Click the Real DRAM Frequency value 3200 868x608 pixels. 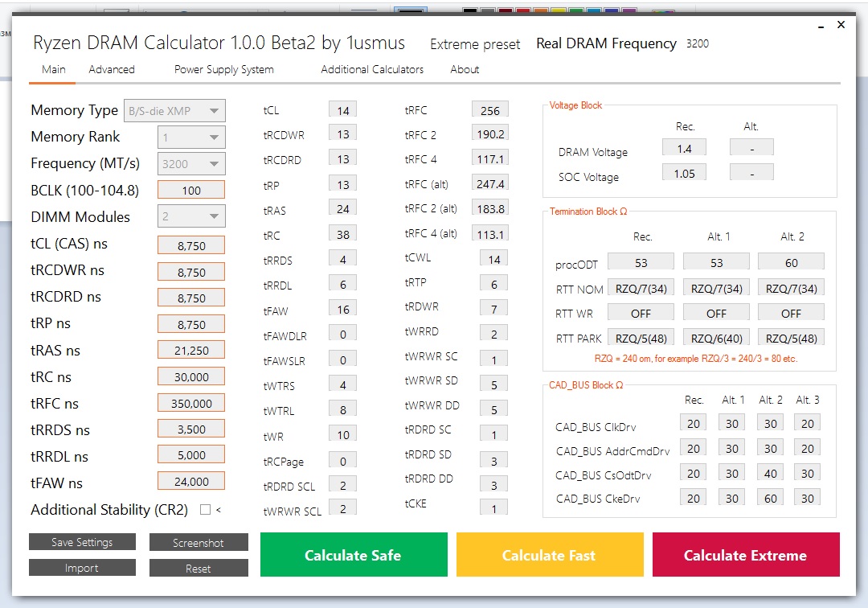698,43
